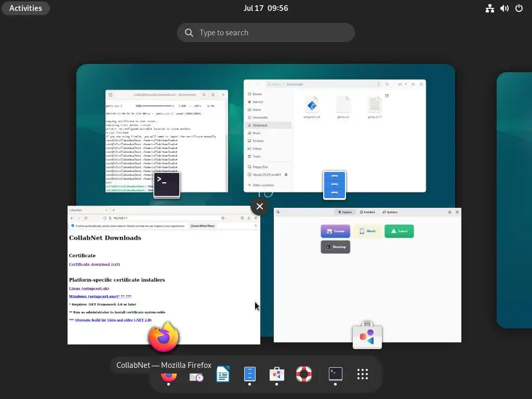Open Files app from the dock

[250, 374]
